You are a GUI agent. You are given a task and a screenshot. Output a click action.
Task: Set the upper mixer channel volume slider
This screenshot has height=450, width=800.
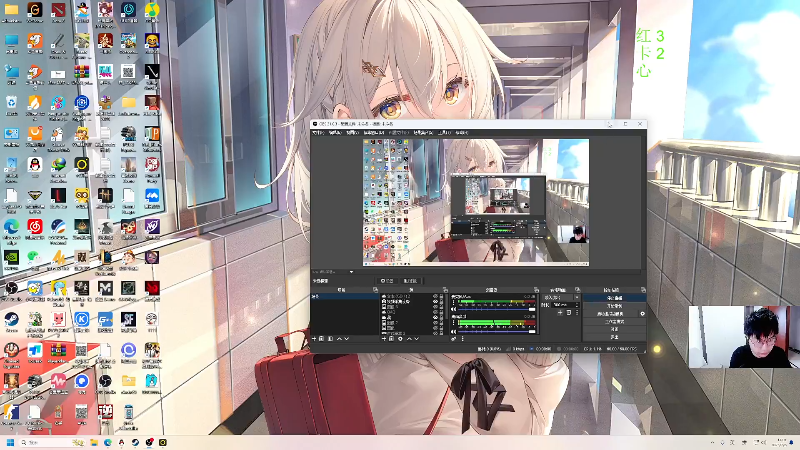pos(497,310)
